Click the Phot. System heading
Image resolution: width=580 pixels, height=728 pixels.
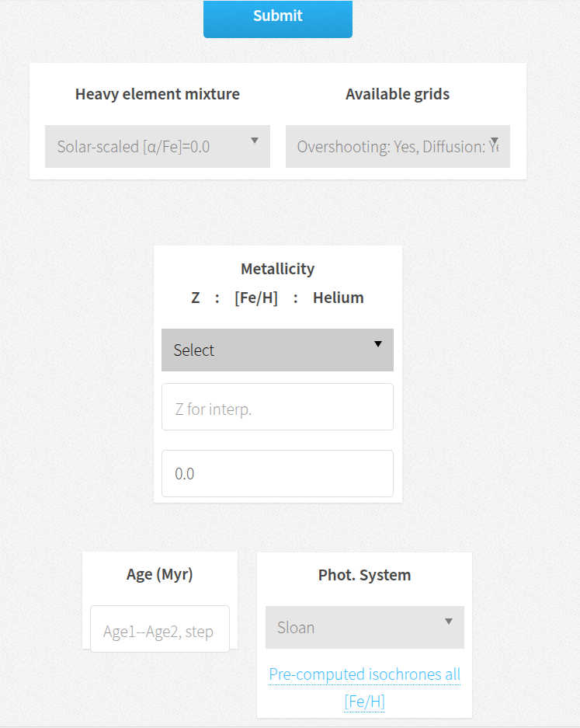coord(364,574)
